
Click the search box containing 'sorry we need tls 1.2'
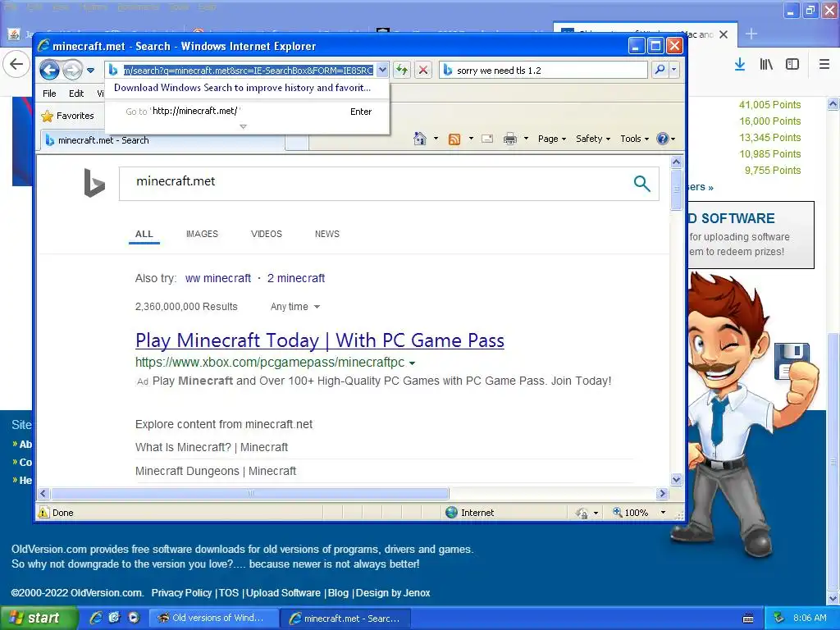coord(543,71)
